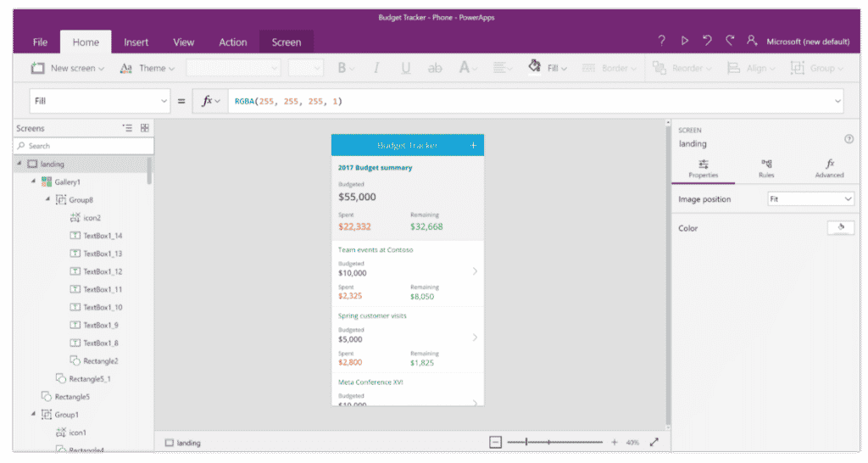Collapse the Group8 tree node
Viewport: 868px width, 463px height.
pos(47,199)
